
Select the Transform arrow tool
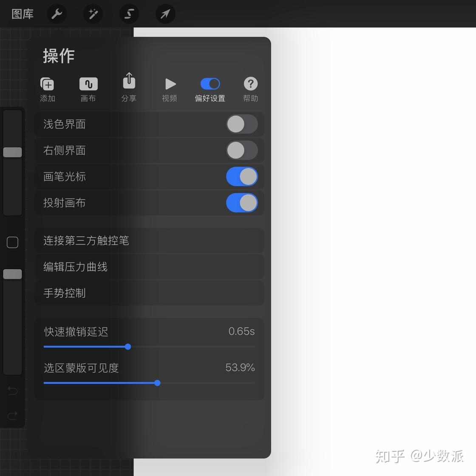(x=165, y=14)
